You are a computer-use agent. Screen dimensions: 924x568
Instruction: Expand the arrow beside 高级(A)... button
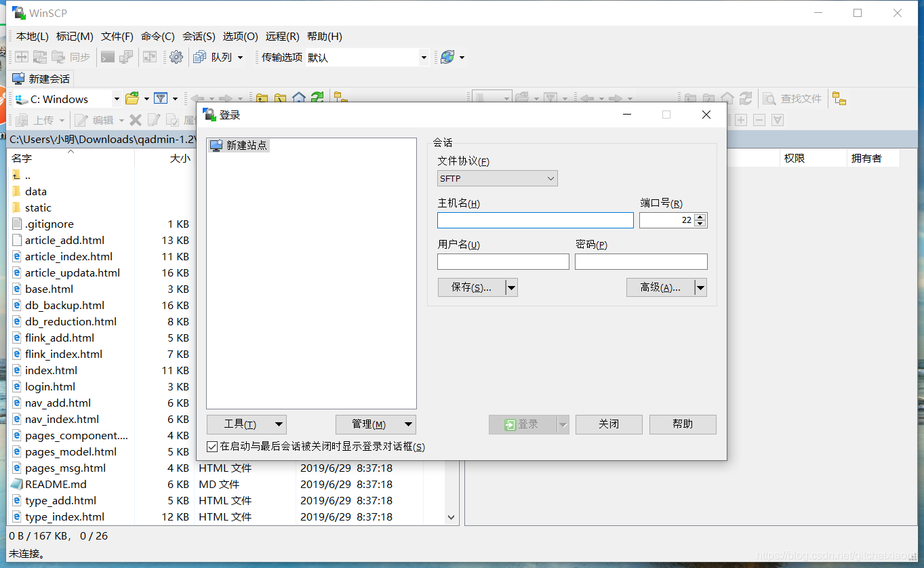[701, 287]
